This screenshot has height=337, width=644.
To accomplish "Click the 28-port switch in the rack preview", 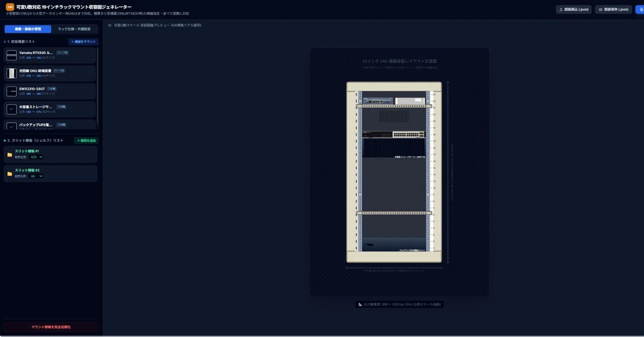I will point(394,134).
